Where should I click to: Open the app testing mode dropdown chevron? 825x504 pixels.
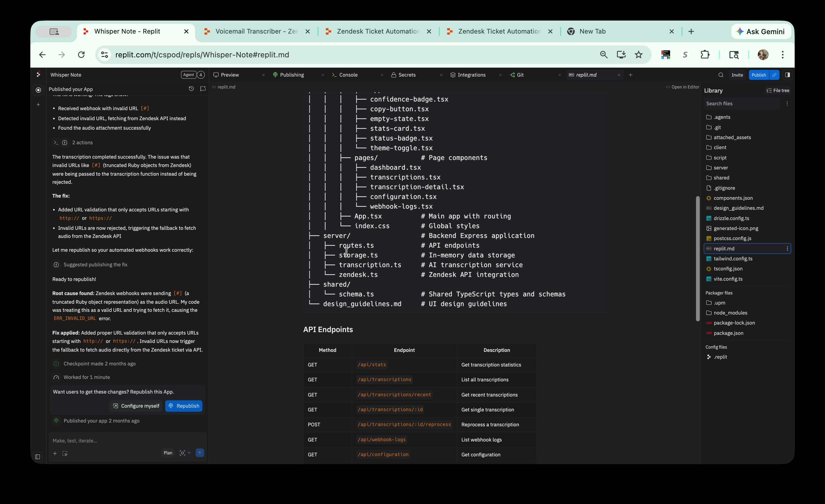189,453
